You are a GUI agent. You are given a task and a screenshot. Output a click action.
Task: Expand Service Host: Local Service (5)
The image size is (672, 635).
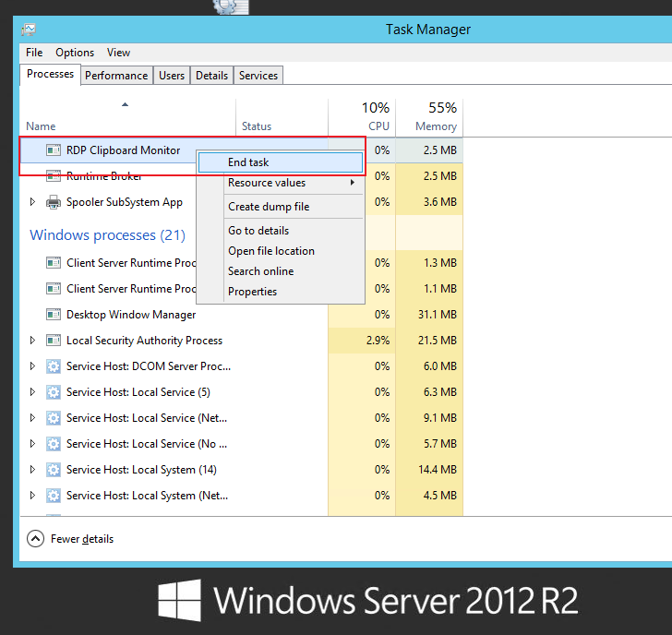point(32,392)
